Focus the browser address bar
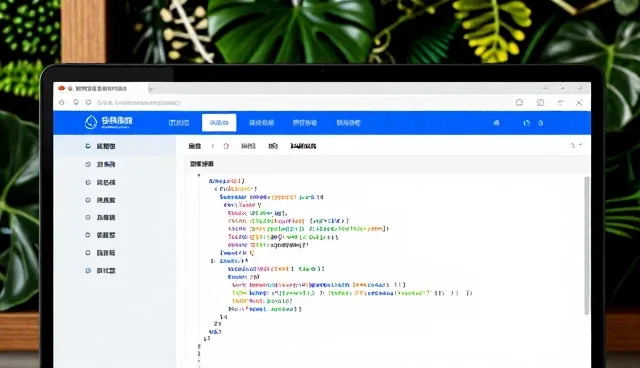Image resolution: width=640 pixels, height=368 pixels. (139, 103)
